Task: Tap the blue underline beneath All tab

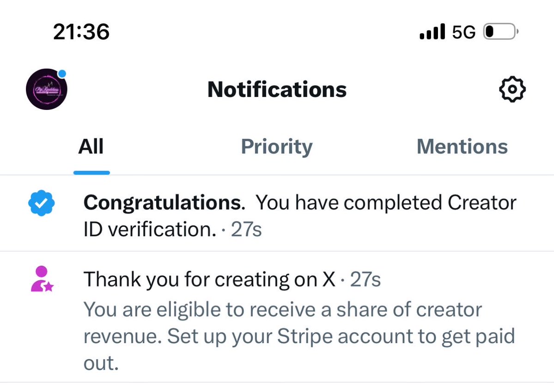Action: [91, 173]
